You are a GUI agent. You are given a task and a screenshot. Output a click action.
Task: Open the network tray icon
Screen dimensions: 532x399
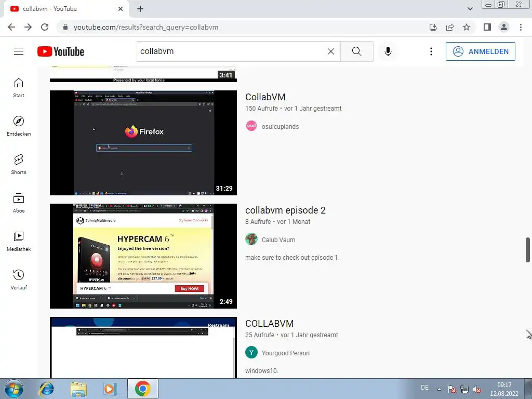(x=464, y=389)
